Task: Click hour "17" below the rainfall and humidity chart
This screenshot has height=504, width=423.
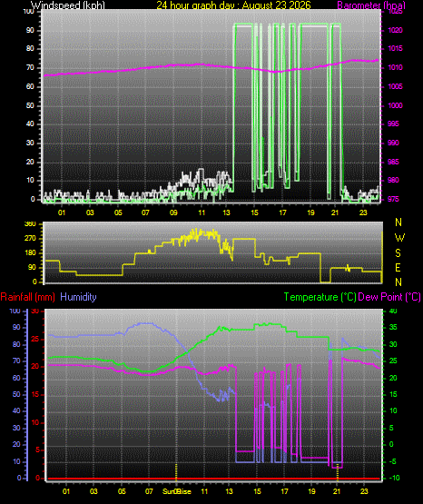Action: [x=284, y=491]
